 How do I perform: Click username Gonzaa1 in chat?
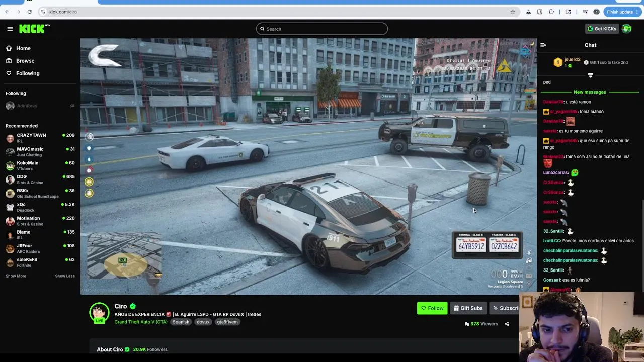pyautogui.click(x=552, y=280)
